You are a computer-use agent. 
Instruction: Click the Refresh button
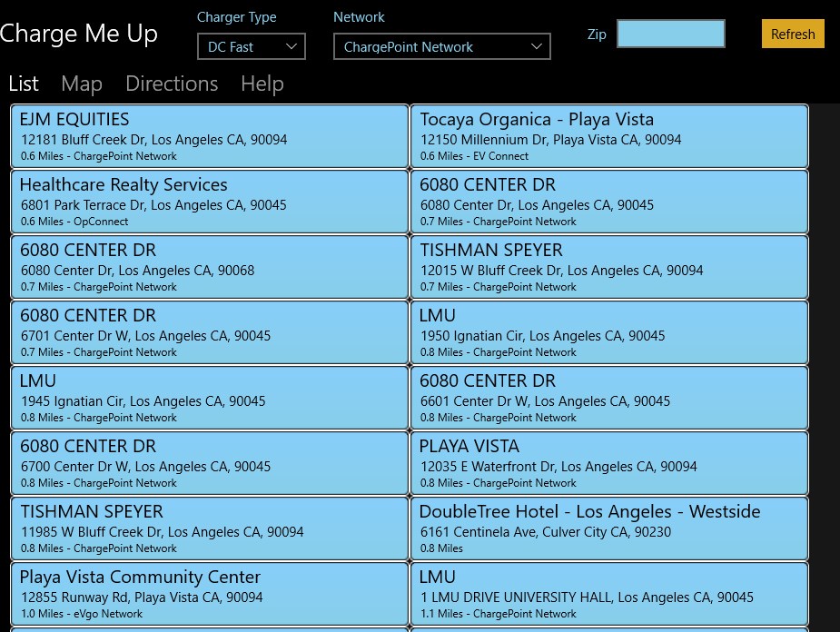pyautogui.click(x=793, y=34)
